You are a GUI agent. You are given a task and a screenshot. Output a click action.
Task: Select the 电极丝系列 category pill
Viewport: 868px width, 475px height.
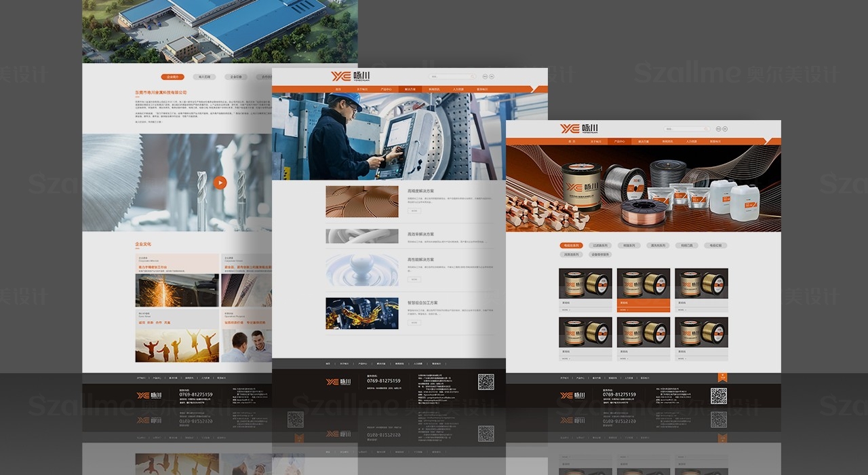click(571, 246)
